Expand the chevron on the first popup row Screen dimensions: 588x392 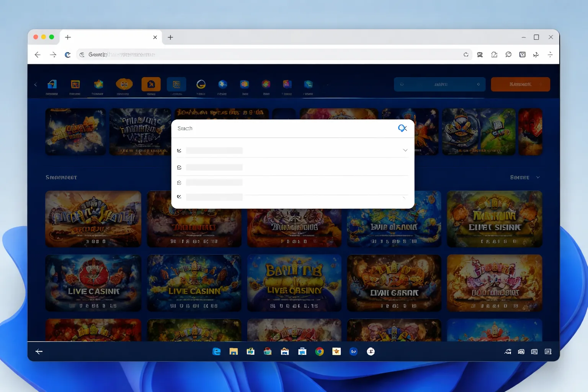click(405, 150)
